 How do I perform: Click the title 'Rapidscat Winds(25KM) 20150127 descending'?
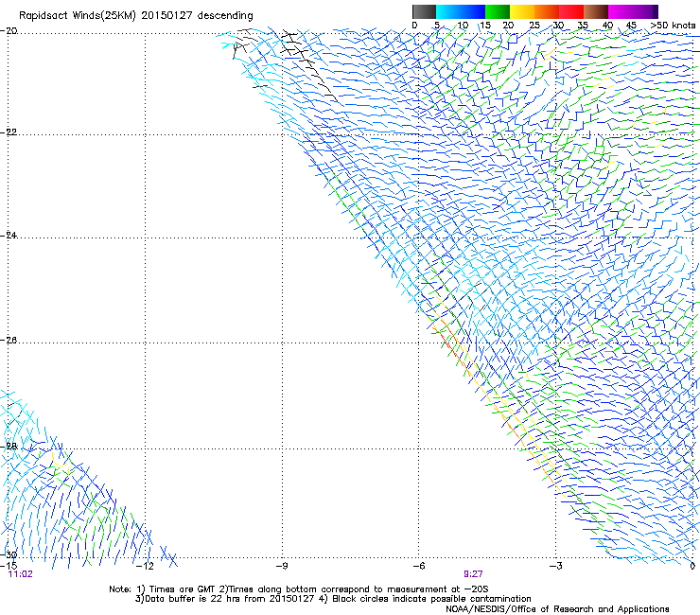point(136,16)
